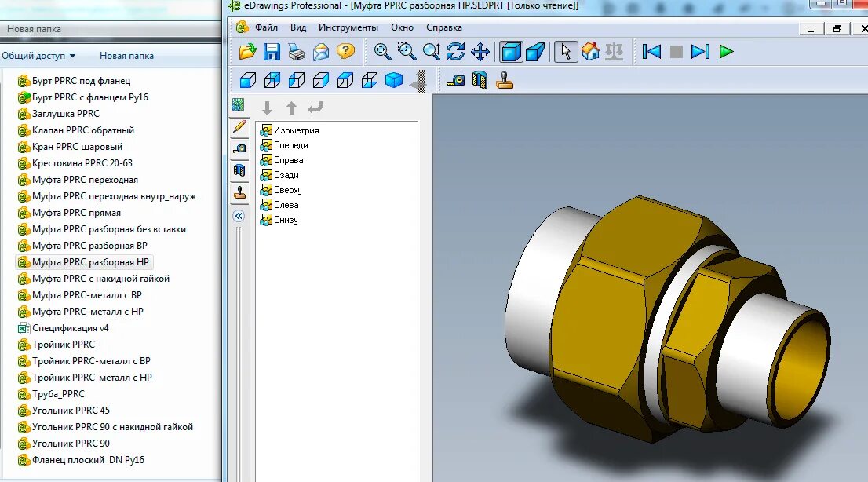Viewport: 868px width, 482px height.
Task: Click the grayed Mass Properties scale icon
Action: (x=615, y=52)
